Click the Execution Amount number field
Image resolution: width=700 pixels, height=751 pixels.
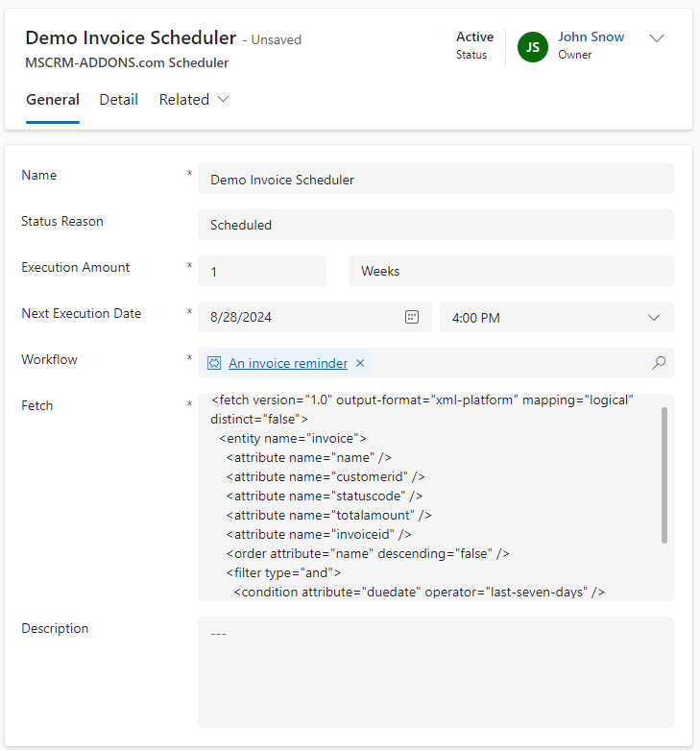click(262, 271)
